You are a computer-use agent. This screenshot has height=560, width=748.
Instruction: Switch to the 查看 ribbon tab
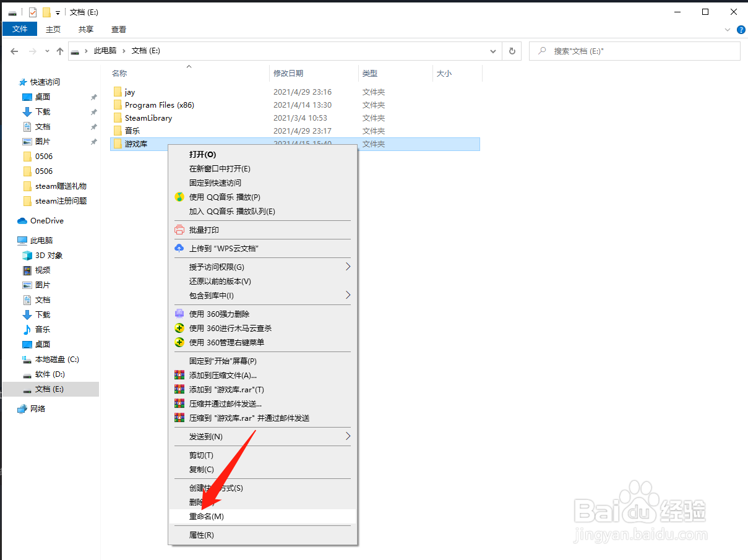point(119,29)
